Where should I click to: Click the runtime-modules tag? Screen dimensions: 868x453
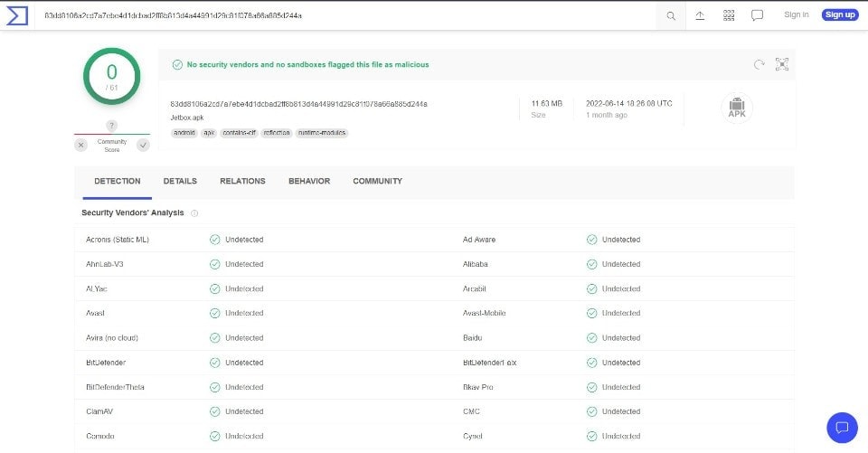tap(322, 133)
